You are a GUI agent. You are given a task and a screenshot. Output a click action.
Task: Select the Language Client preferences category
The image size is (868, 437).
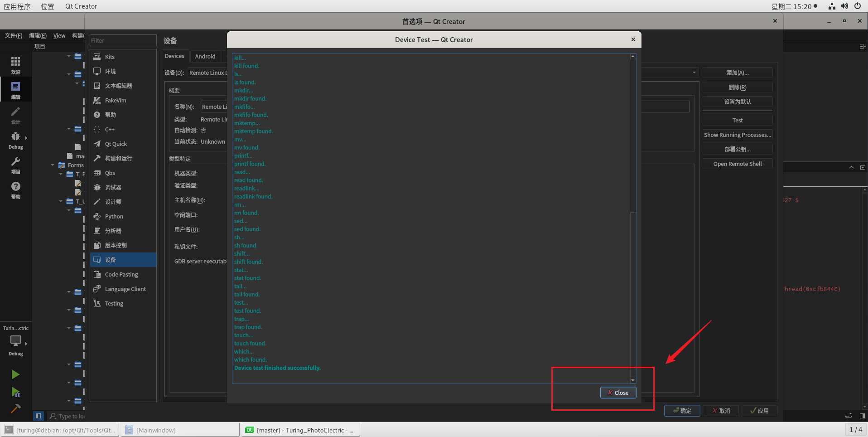pos(123,289)
